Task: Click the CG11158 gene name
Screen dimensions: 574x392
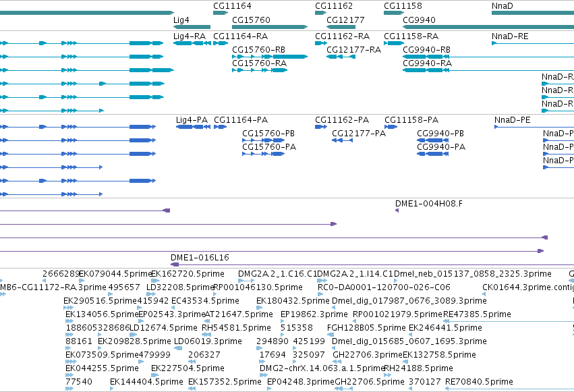Action: [x=403, y=6]
